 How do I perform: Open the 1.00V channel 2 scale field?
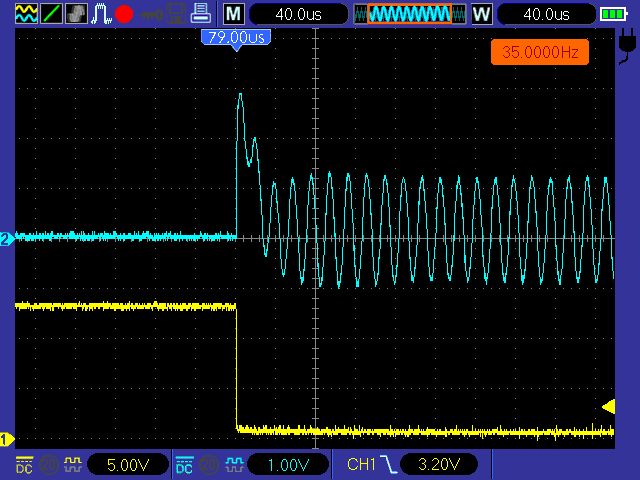coord(287,465)
